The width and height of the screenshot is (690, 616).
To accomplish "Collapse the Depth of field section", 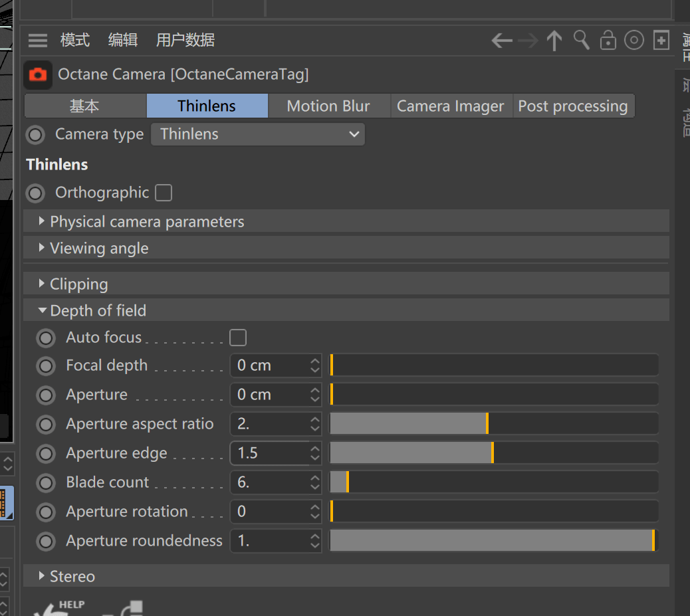I will [346, 310].
